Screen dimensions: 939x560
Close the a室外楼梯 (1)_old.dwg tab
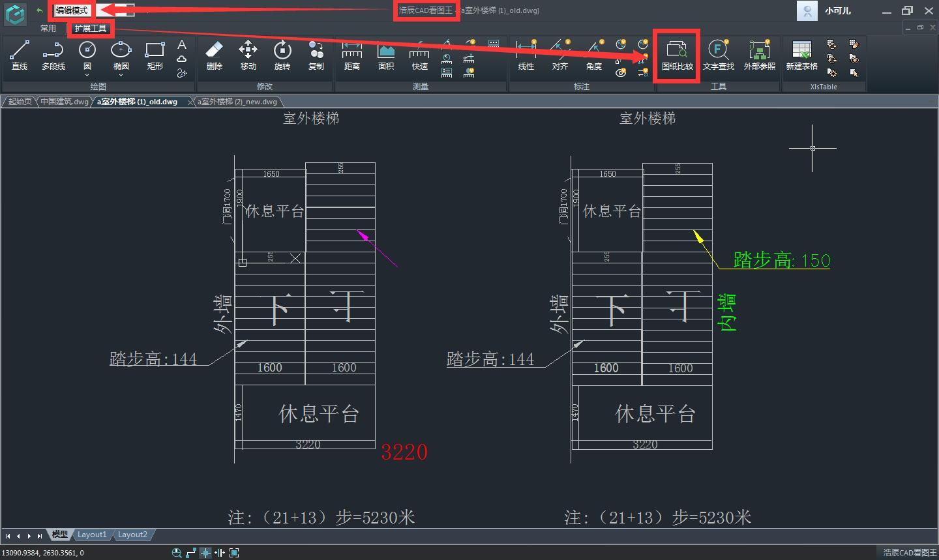tap(190, 102)
